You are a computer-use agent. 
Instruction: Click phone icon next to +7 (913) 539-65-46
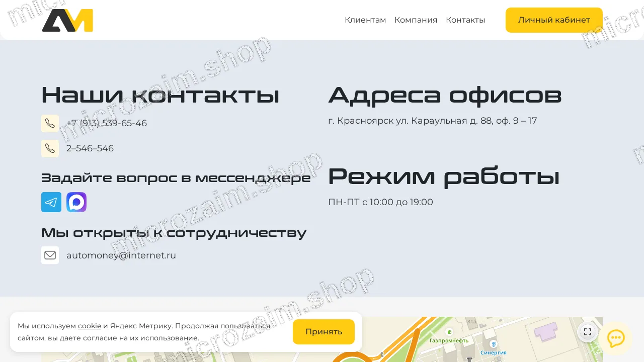coord(50,123)
